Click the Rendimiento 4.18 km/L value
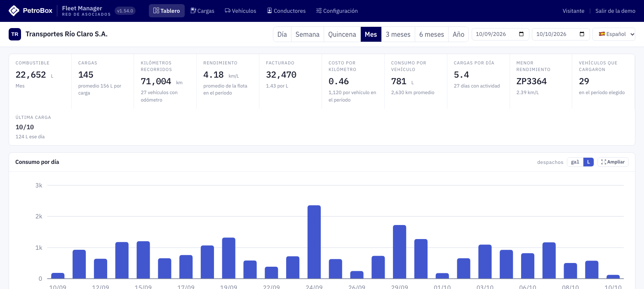This screenshot has width=644, height=289. 214,75
